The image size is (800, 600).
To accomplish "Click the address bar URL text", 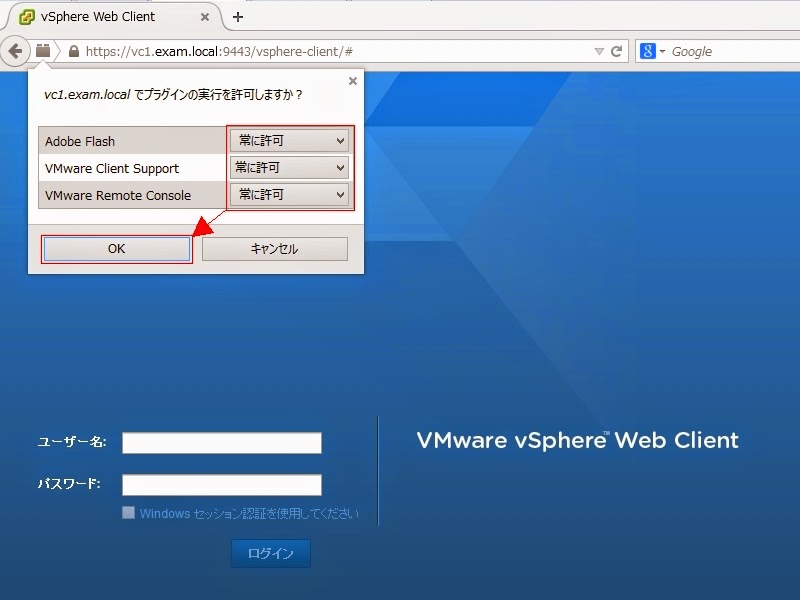I will click(x=219, y=52).
